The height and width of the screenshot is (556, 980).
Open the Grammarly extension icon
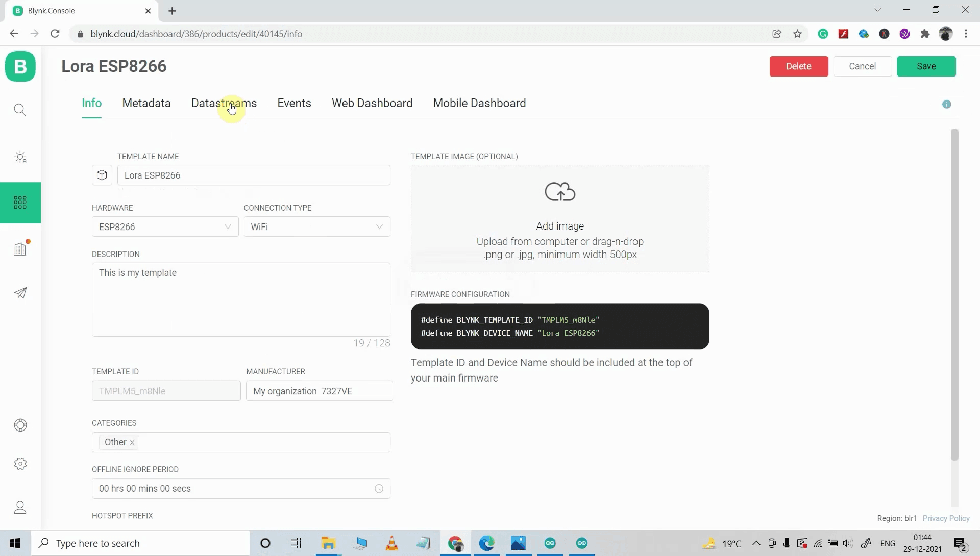coord(823,34)
